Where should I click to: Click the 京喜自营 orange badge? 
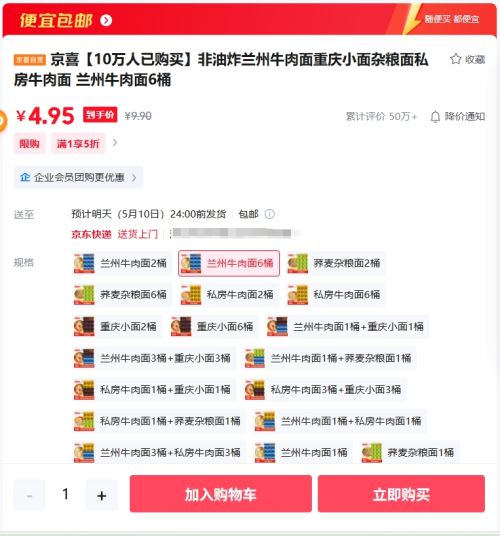click(30, 60)
